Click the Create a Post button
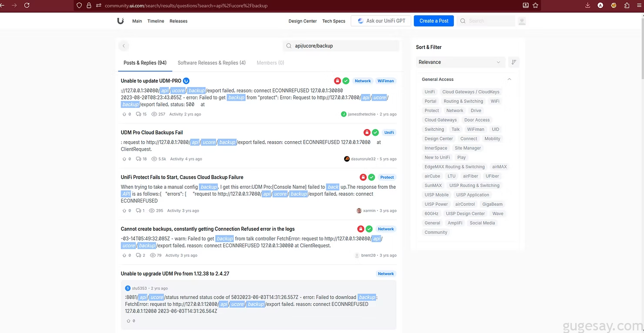Image resolution: width=644 pixels, height=333 pixels. pos(433,21)
